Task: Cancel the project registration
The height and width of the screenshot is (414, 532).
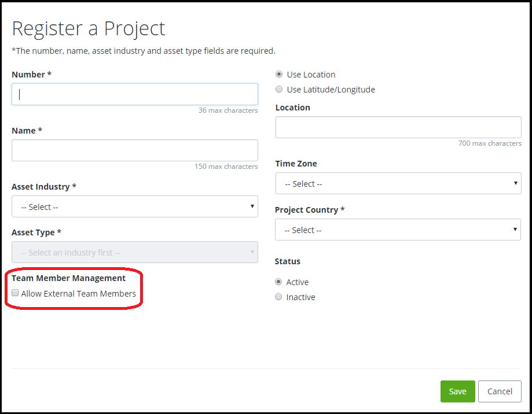Action: tap(500, 391)
